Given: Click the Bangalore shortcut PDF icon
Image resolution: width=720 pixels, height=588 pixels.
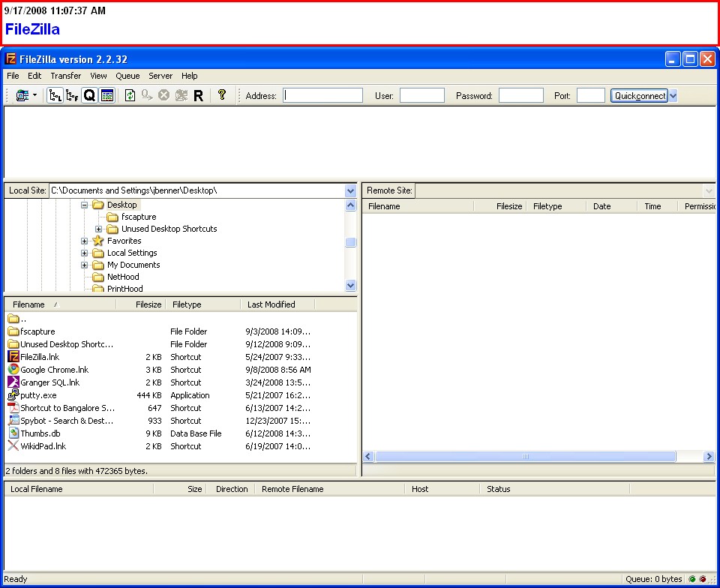Looking at the screenshot, I should (x=13, y=407).
